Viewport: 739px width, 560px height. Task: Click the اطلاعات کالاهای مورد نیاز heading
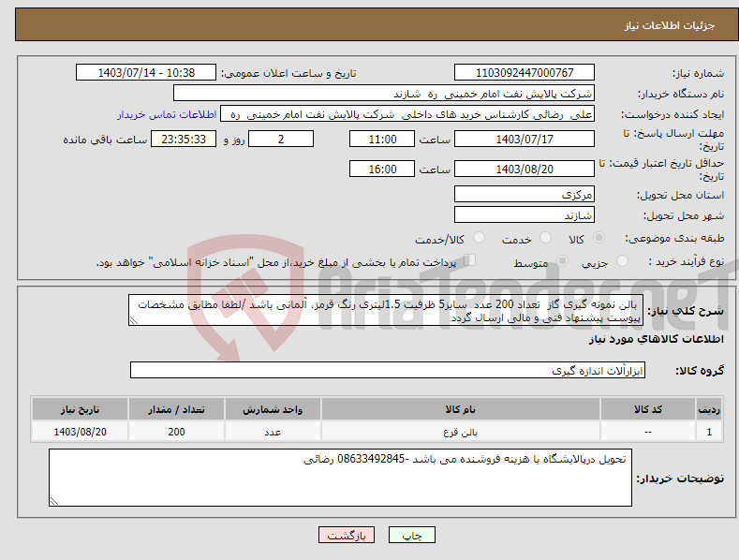point(656,339)
